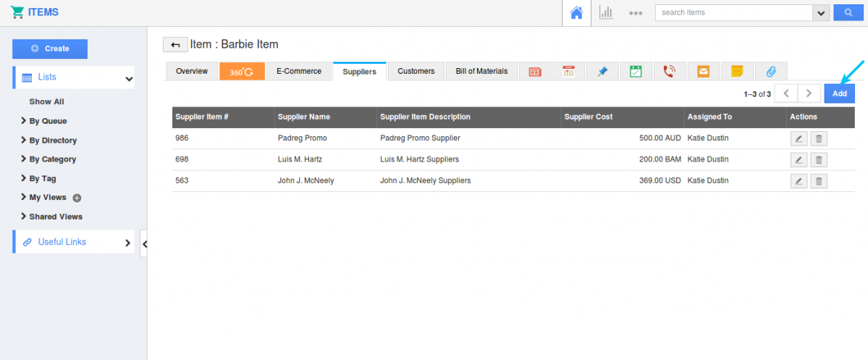Screen dimensions: 868x360
Task: Click the Add supplier button
Action: (839, 93)
